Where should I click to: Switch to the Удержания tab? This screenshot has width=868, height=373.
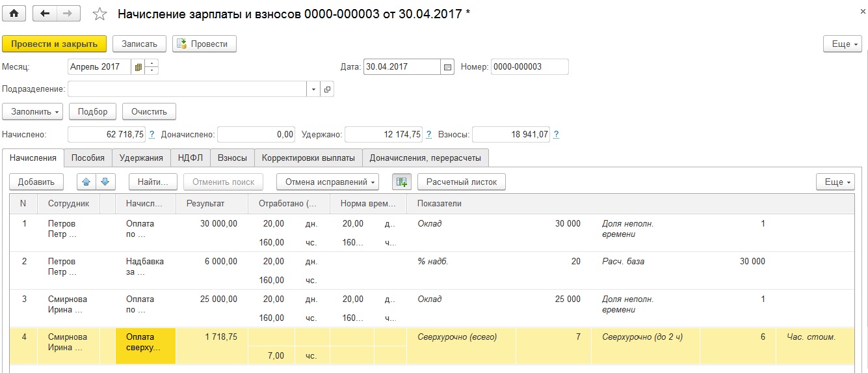[x=141, y=158]
